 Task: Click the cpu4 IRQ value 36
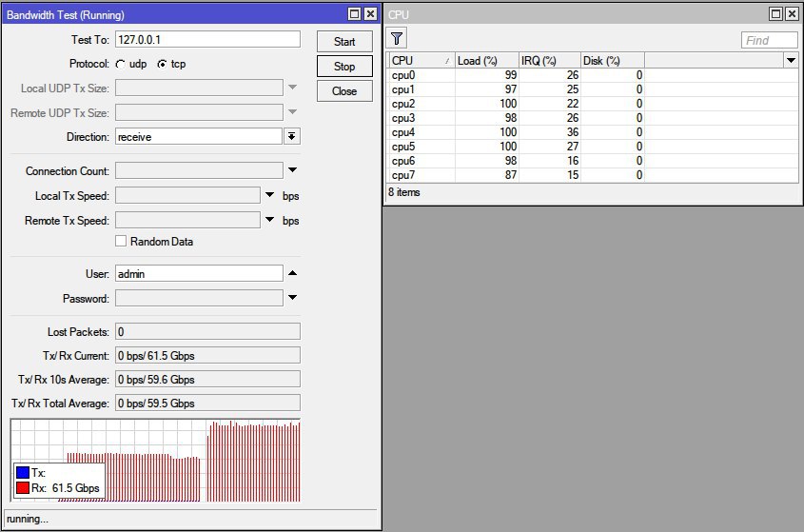coord(572,132)
